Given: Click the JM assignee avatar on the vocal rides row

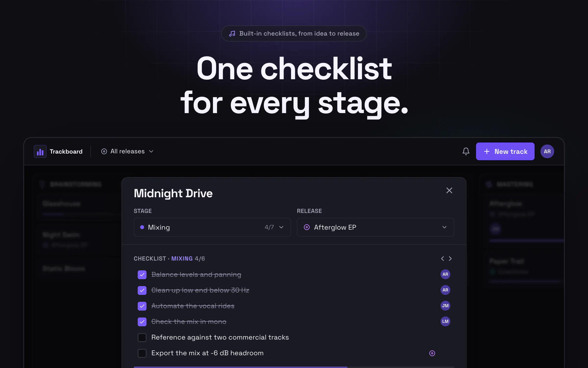Looking at the screenshot, I should tap(445, 306).
